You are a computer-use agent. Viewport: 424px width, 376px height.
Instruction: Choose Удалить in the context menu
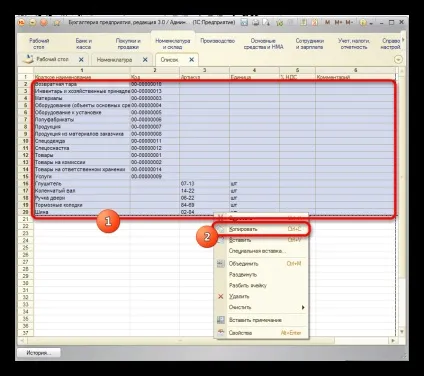click(x=261, y=296)
